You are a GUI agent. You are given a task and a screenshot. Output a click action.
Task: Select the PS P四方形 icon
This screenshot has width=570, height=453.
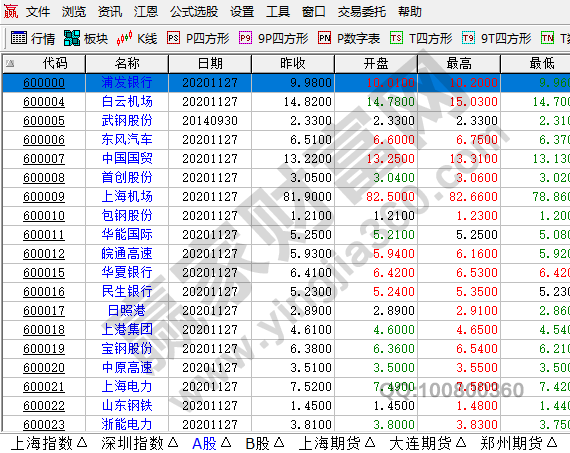click(x=173, y=38)
